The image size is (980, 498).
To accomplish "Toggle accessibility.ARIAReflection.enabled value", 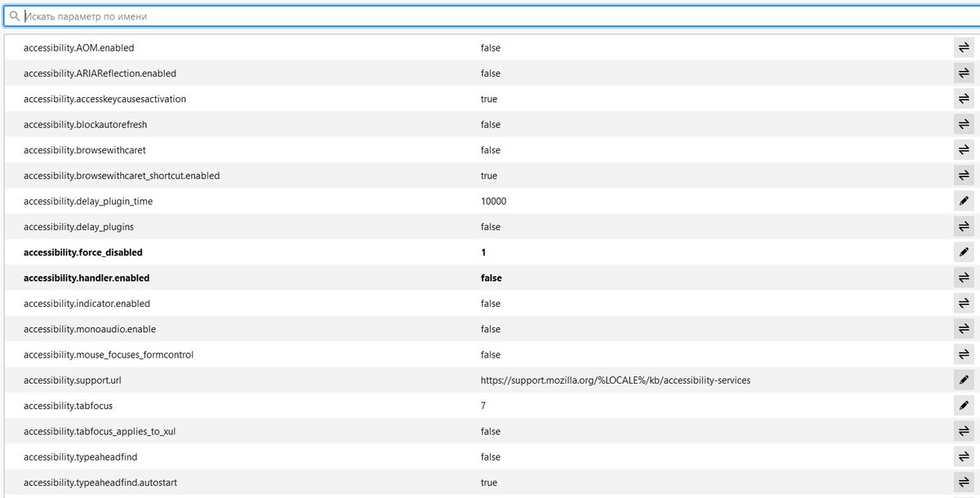I will [964, 73].
